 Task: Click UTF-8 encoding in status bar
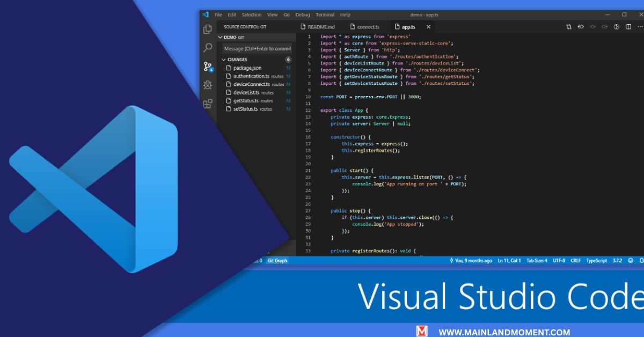[x=559, y=260]
